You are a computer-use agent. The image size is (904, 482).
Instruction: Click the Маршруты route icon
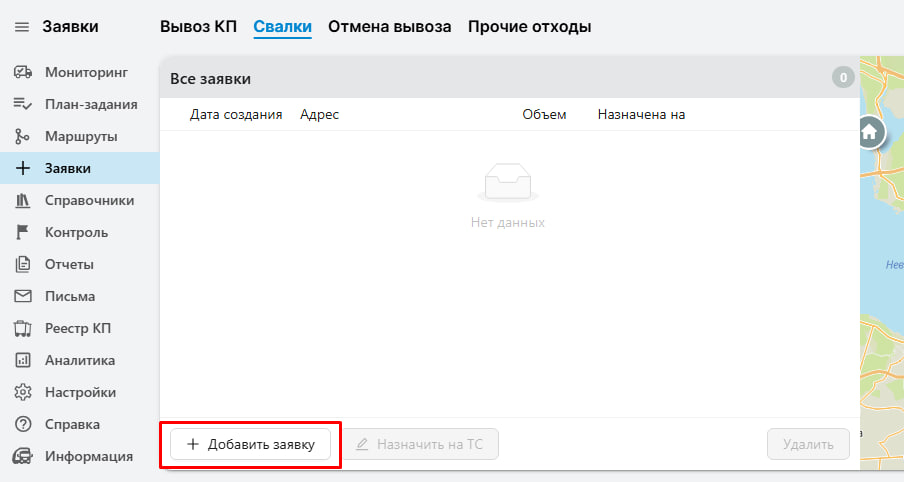pyautogui.click(x=22, y=136)
